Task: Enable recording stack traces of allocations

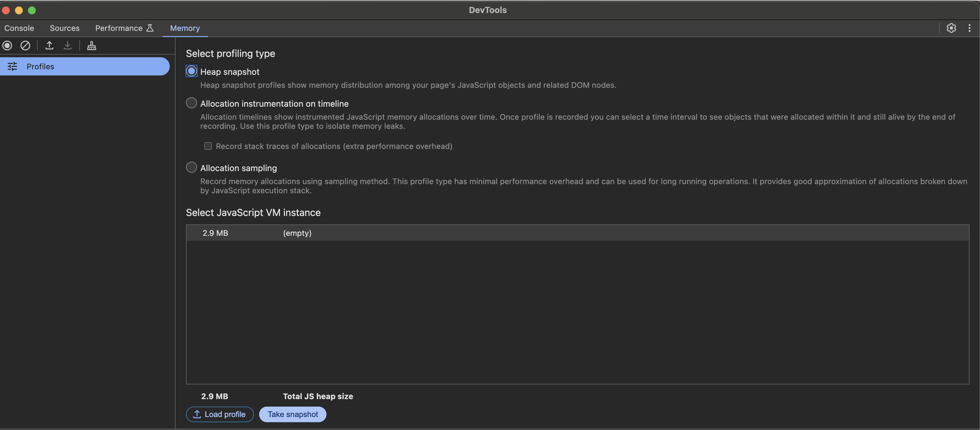Action: coord(208,146)
